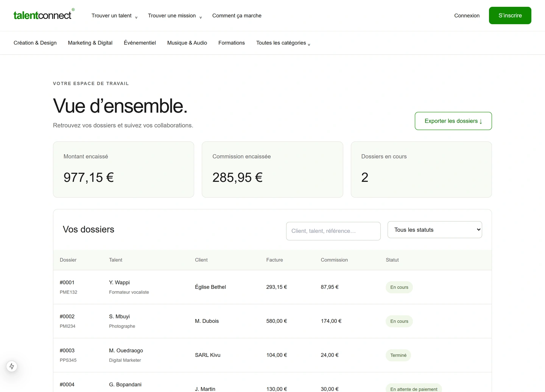Open the lightning bolt dev tools badge
545x392 pixels.
pos(12,366)
